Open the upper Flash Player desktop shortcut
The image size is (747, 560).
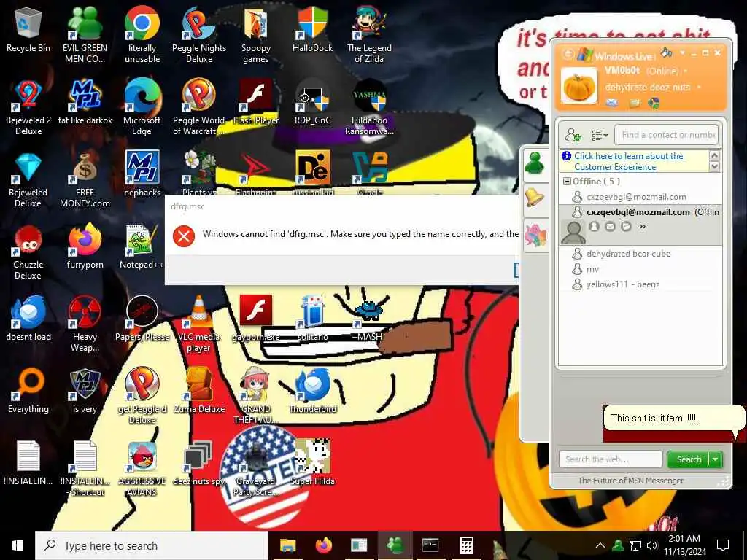coord(256,102)
